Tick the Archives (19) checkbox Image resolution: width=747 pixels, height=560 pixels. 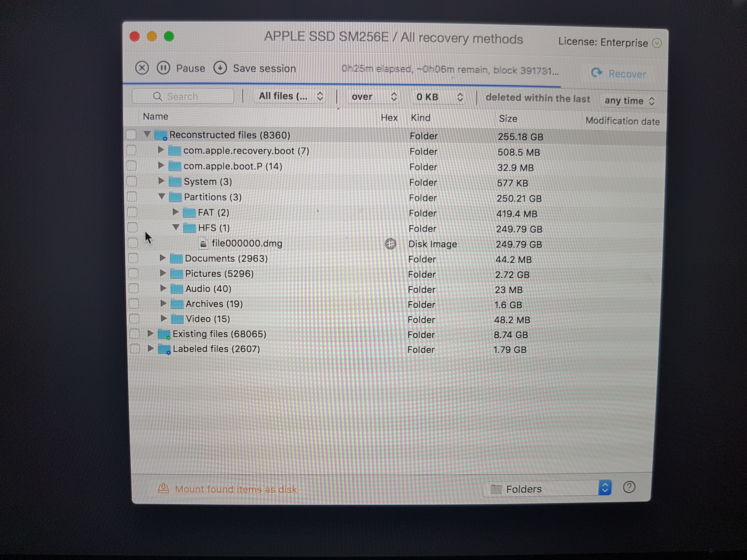coord(134,304)
